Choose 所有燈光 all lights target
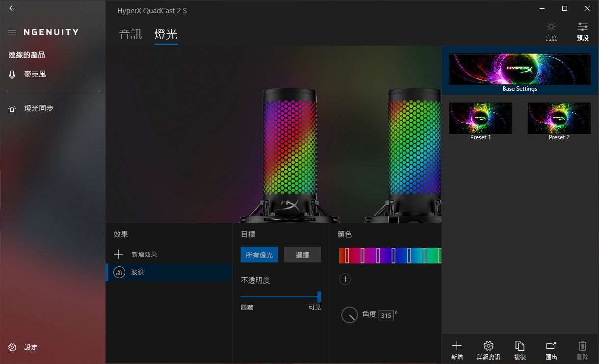Image resolution: width=599 pixels, height=364 pixels. click(x=259, y=255)
